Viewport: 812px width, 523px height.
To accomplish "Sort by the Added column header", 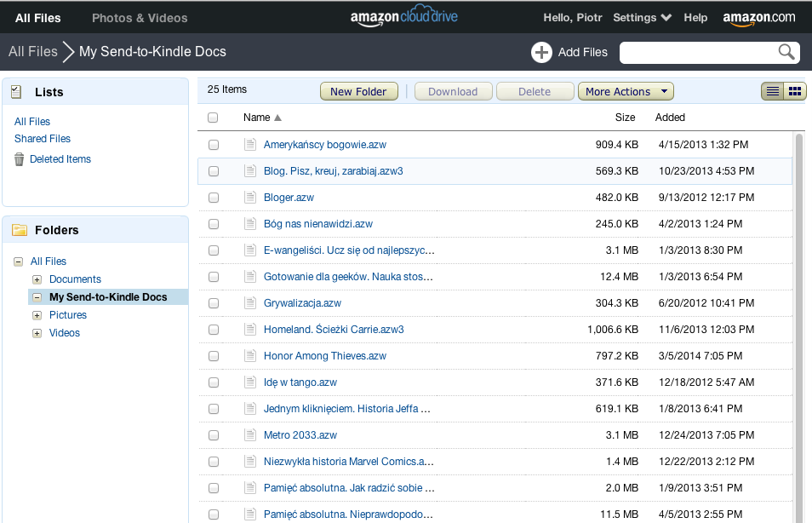I will pyautogui.click(x=670, y=118).
